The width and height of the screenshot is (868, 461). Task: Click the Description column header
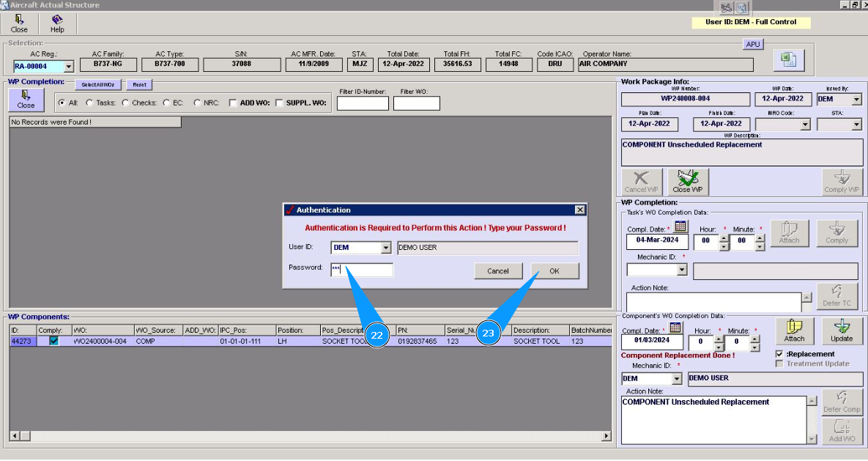[540, 331]
